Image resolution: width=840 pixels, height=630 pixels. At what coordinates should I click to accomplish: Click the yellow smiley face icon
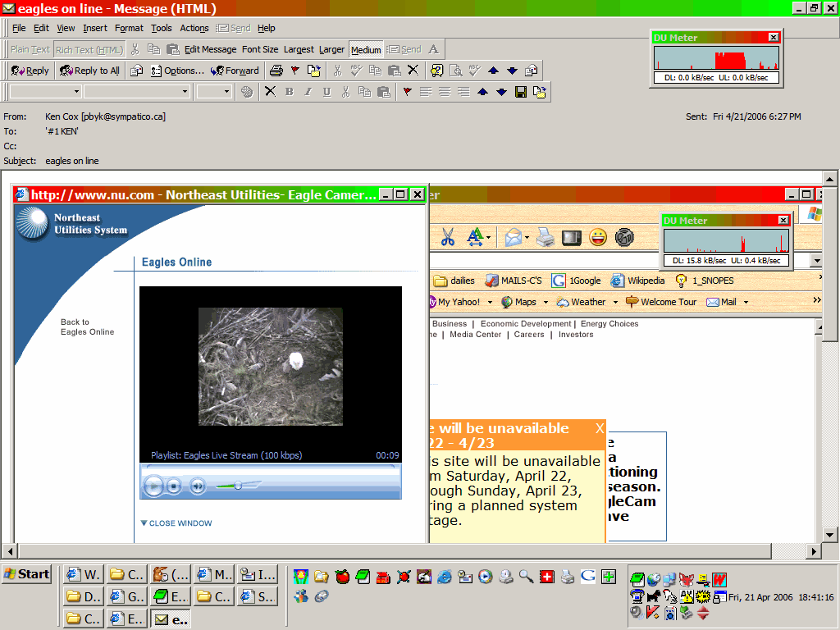point(598,238)
